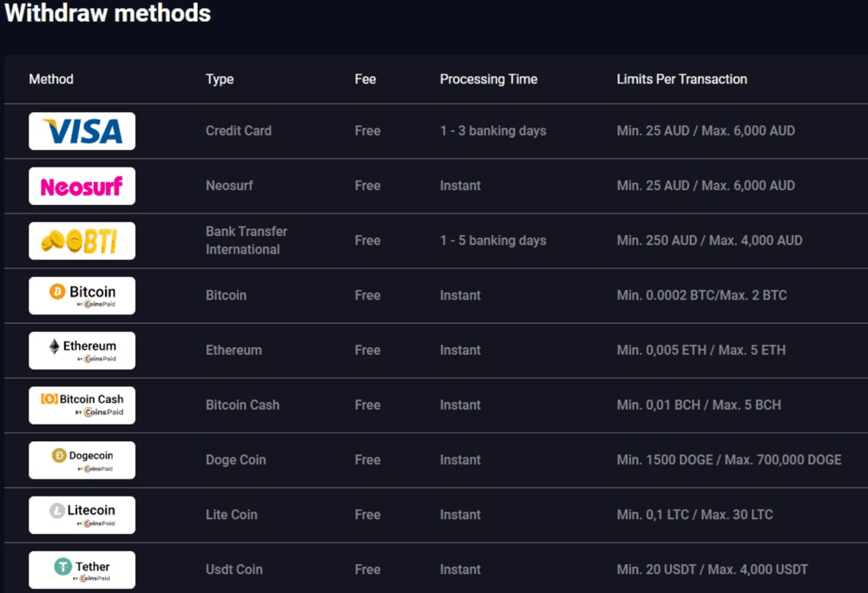
Task: Pick the BTI bank transfer logo
Action: [82, 240]
